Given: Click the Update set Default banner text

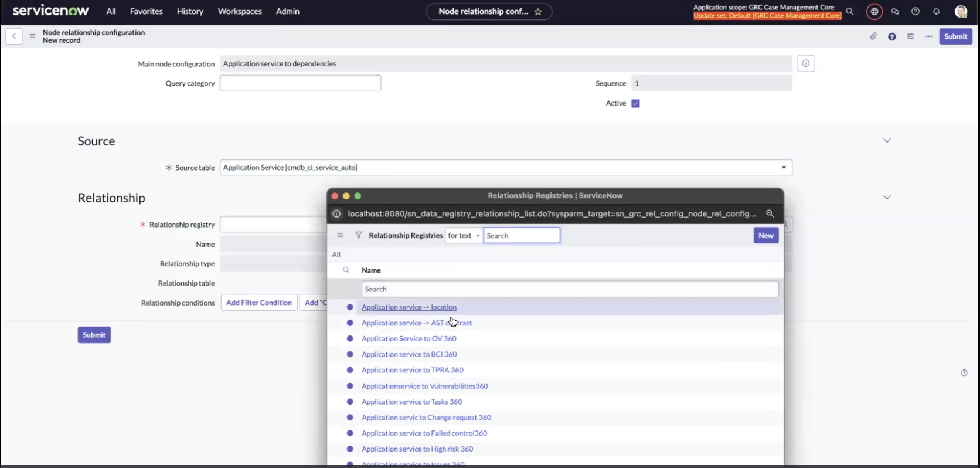Looking at the screenshot, I should pos(767,16).
